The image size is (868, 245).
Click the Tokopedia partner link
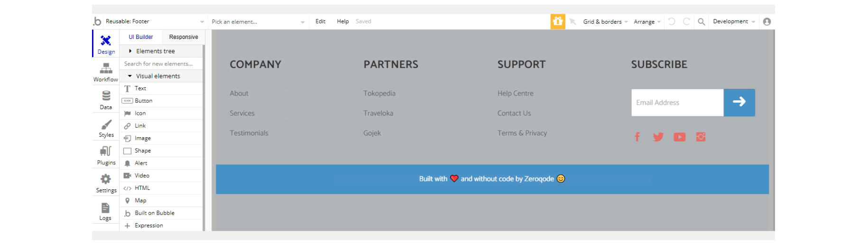click(x=379, y=94)
